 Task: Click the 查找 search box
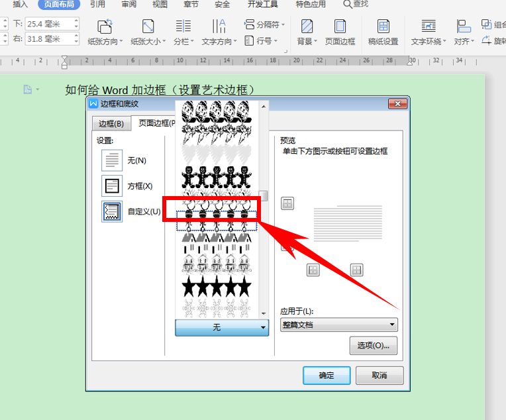[356, 4]
